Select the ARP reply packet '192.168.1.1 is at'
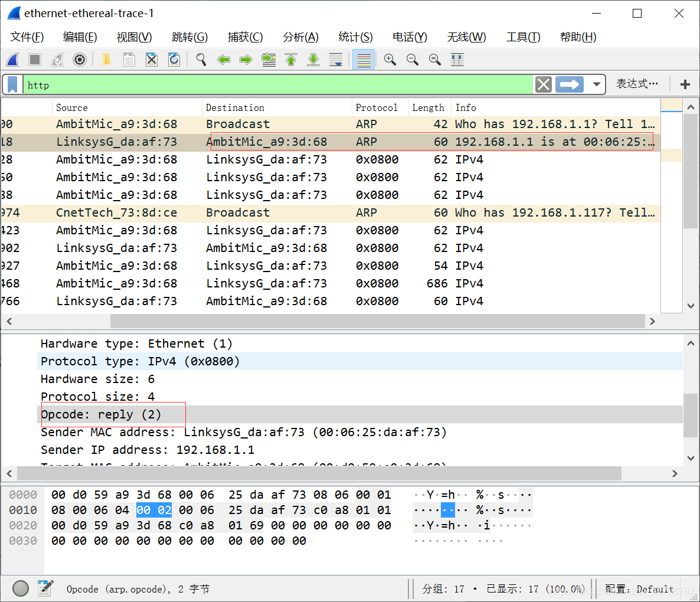700x602 pixels. click(x=330, y=142)
